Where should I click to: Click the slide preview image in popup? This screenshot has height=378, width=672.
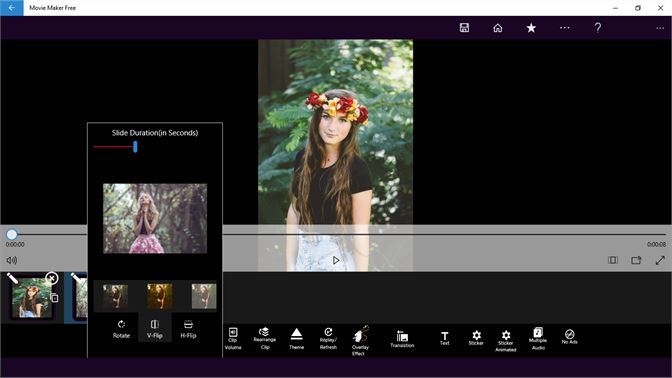coord(155,219)
